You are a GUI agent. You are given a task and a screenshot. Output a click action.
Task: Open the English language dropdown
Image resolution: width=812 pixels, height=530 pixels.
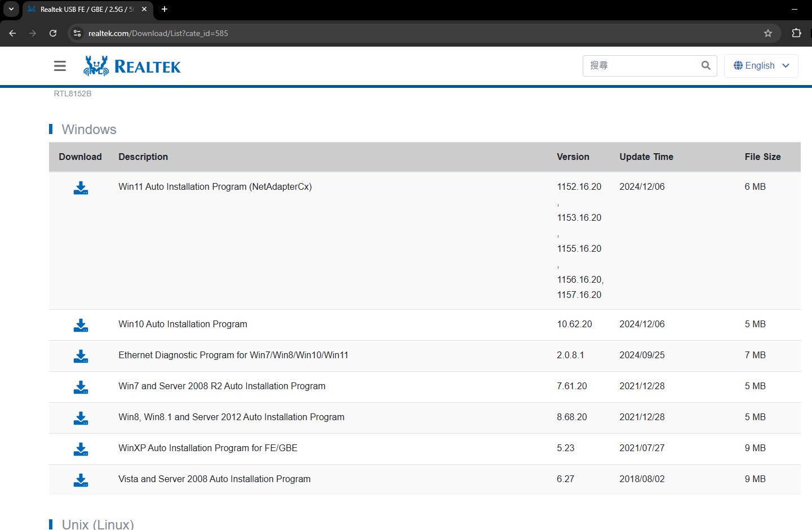761,66
